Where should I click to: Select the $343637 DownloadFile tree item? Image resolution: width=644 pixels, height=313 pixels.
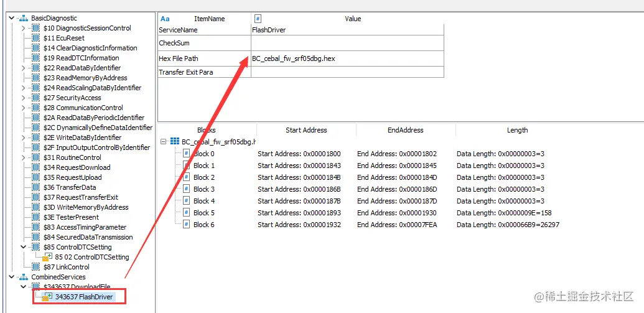[77, 286]
